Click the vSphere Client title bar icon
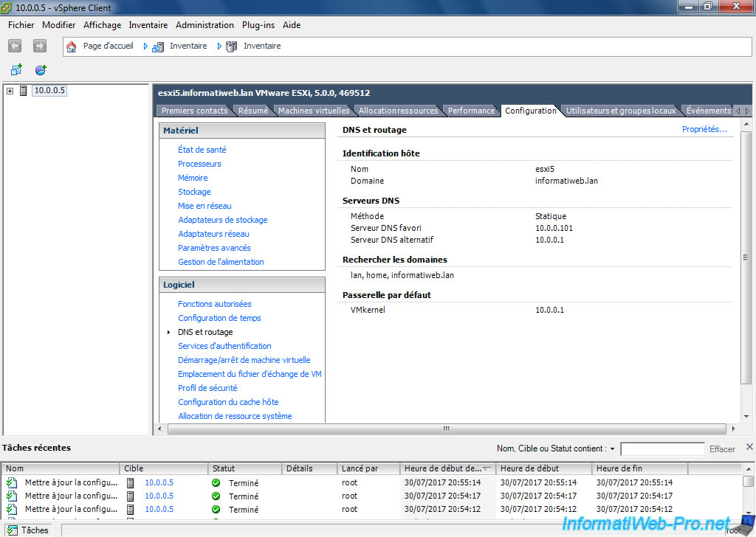The width and height of the screenshot is (756, 537). [6, 7]
